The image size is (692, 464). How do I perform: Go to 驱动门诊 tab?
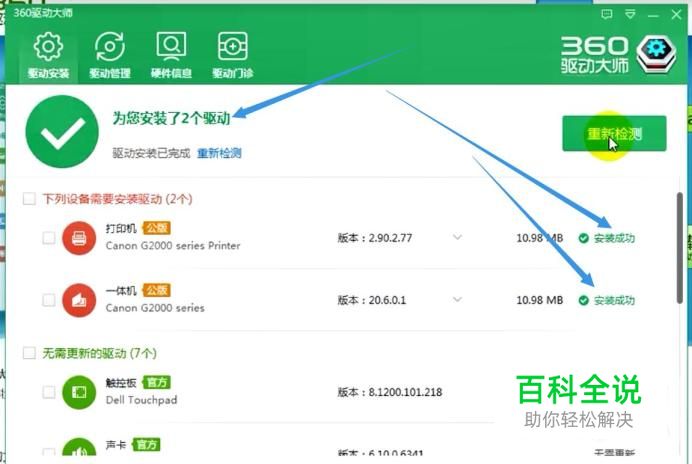coord(233,55)
